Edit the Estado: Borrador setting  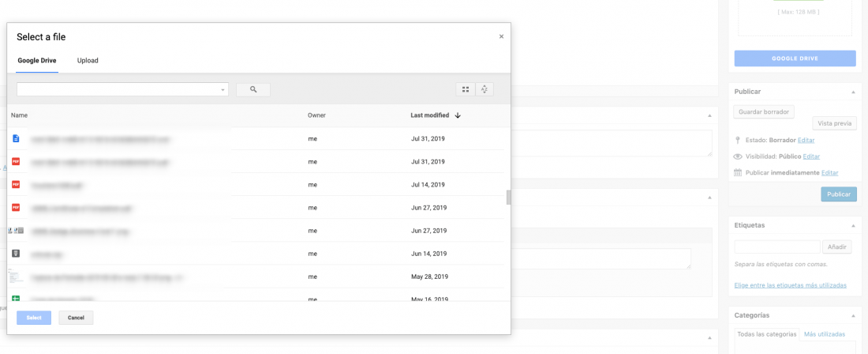click(x=806, y=140)
